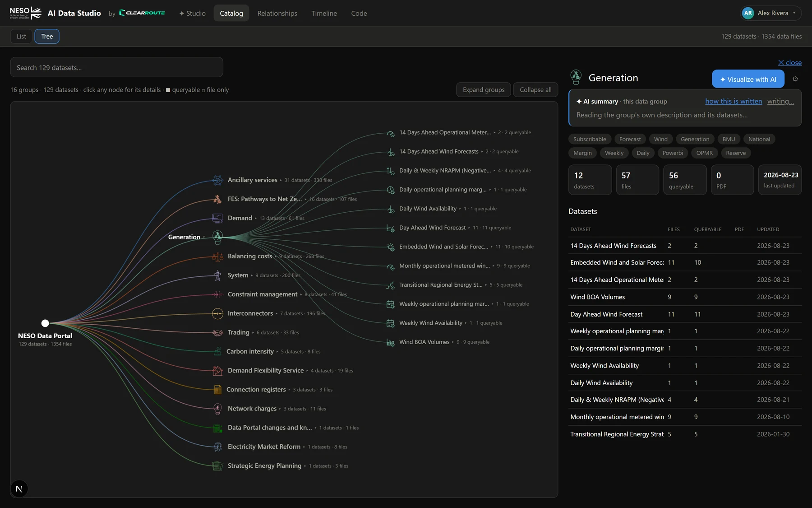Viewport: 812px width, 508px height.
Task: Expand the System group label
Action: click(238, 275)
